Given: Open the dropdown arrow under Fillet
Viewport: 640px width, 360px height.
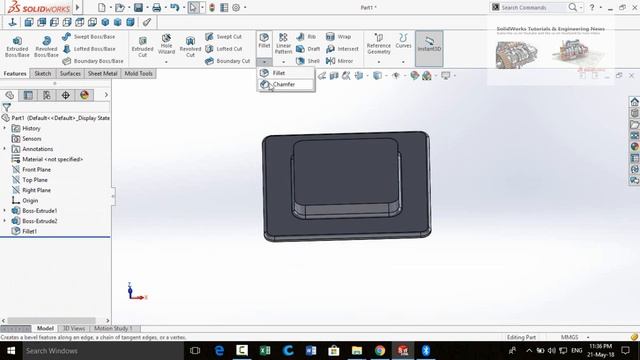Looking at the screenshot, I should point(264,62).
